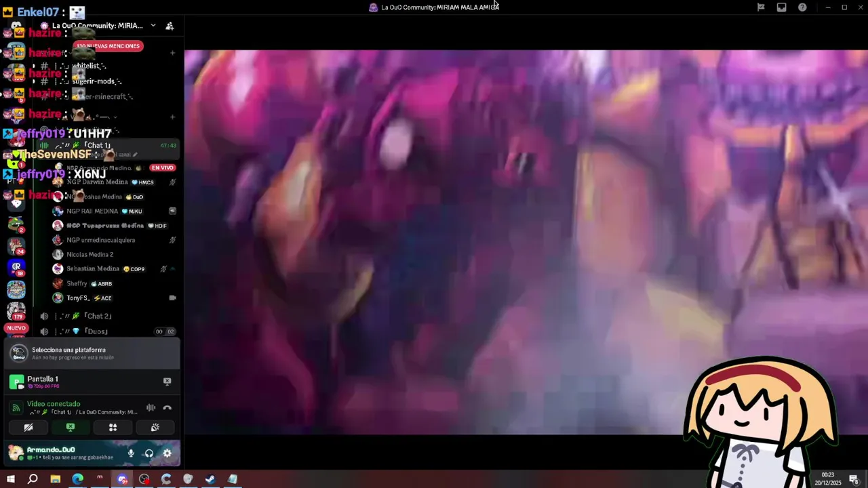This screenshot has height=488, width=868.
Task: Open Microsoft Edge from taskbar
Action: pos(77,479)
